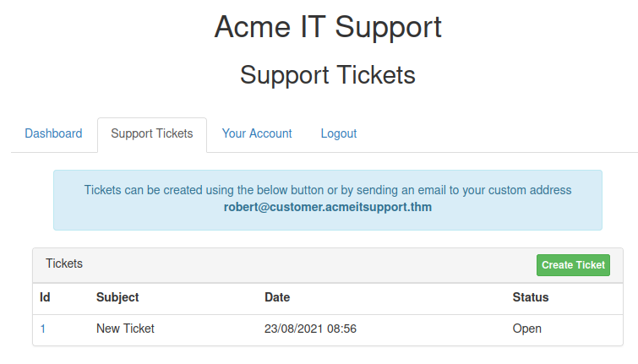Click the Support Tickets page heading
The image size is (638, 364).
(328, 74)
